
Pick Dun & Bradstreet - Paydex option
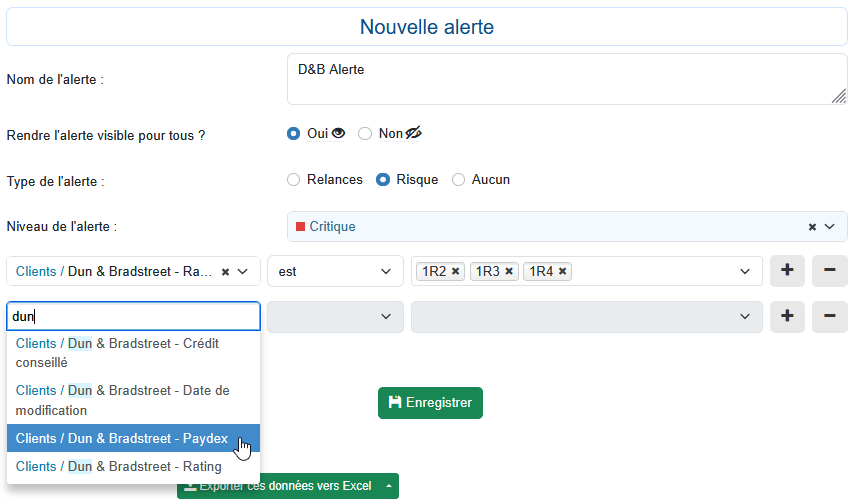point(133,438)
